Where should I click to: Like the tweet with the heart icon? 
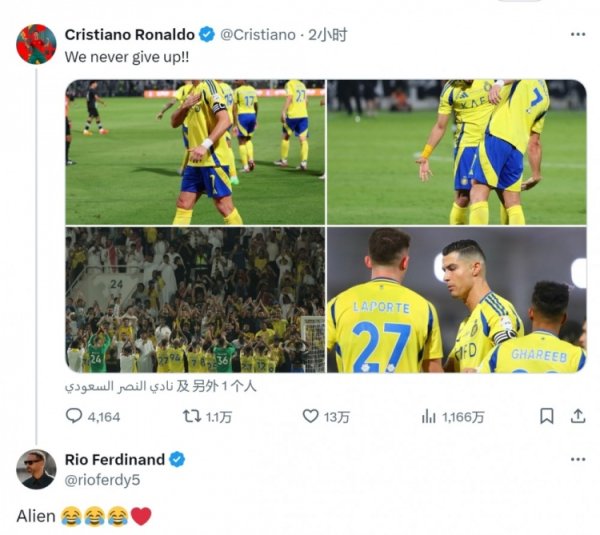click(310, 416)
